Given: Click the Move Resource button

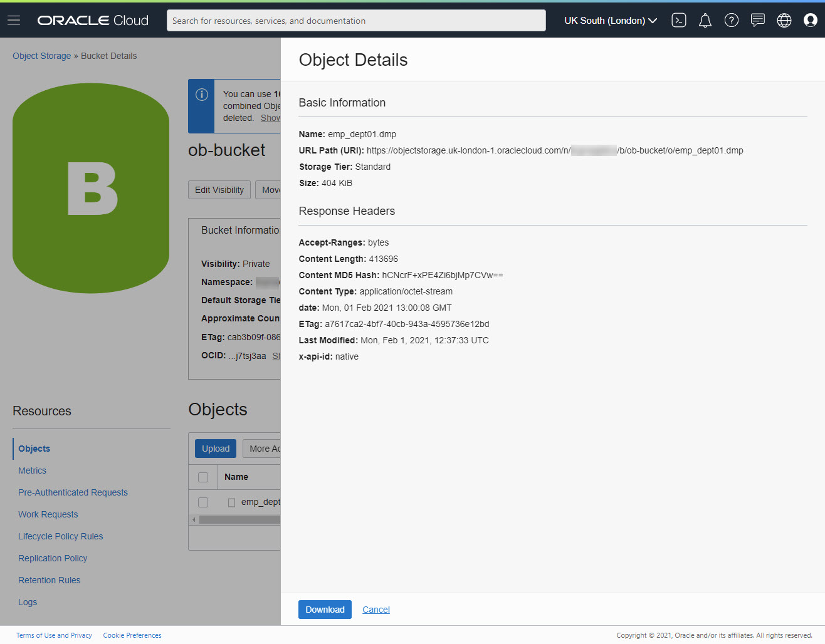Looking at the screenshot, I should [x=268, y=190].
